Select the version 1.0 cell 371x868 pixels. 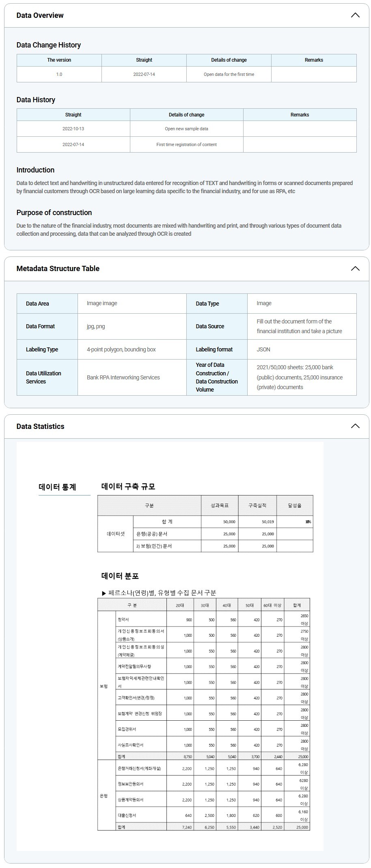tap(59, 74)
